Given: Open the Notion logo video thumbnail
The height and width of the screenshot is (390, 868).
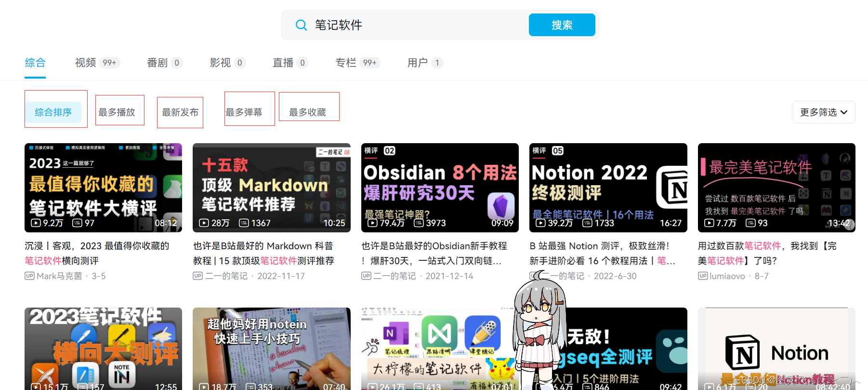Looking at the screenshot, I should (776, 349).
